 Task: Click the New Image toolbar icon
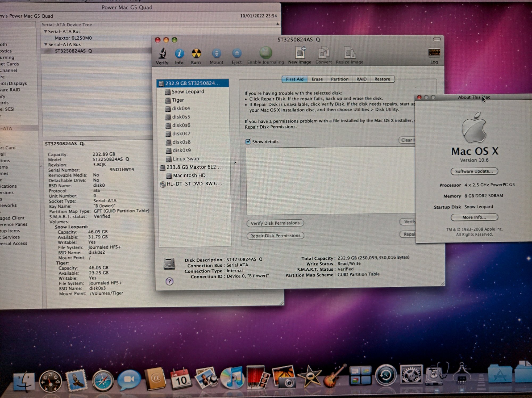(x=300, y=53)
